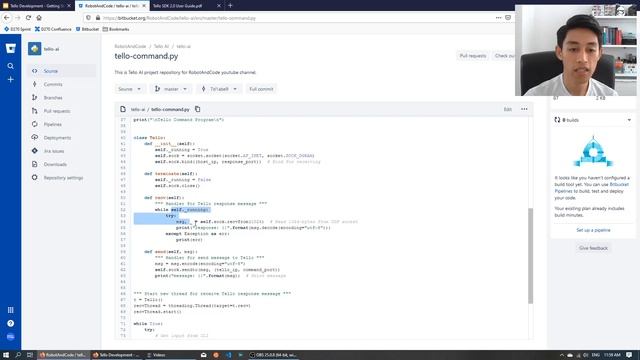The width and height of the screenshot is (640, 360).
Task: Click the Check out button
Action: [x=504, y=56]
